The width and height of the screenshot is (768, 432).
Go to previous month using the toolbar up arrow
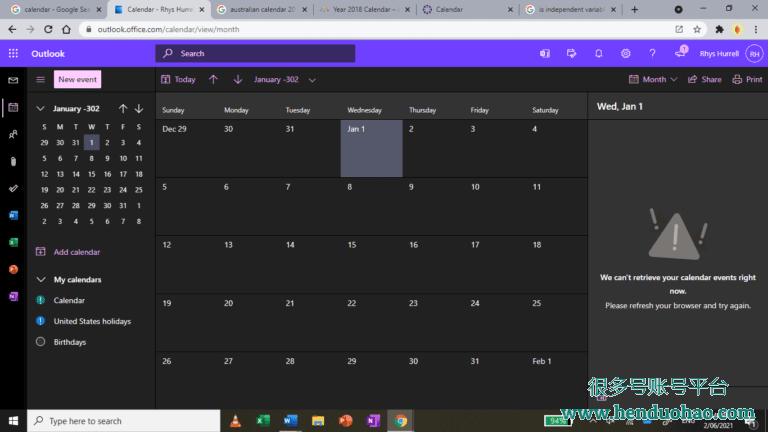pos(213,79)
